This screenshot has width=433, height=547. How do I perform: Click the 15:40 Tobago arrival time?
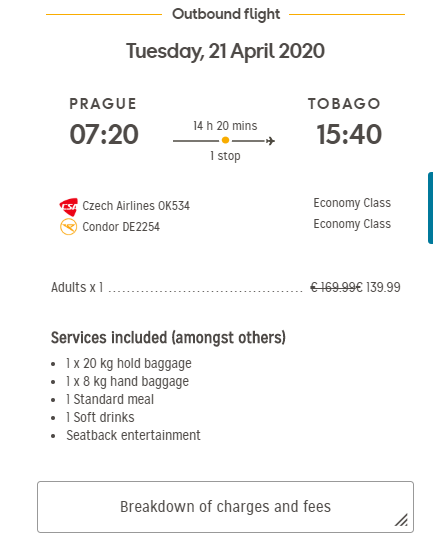(349, 134)
